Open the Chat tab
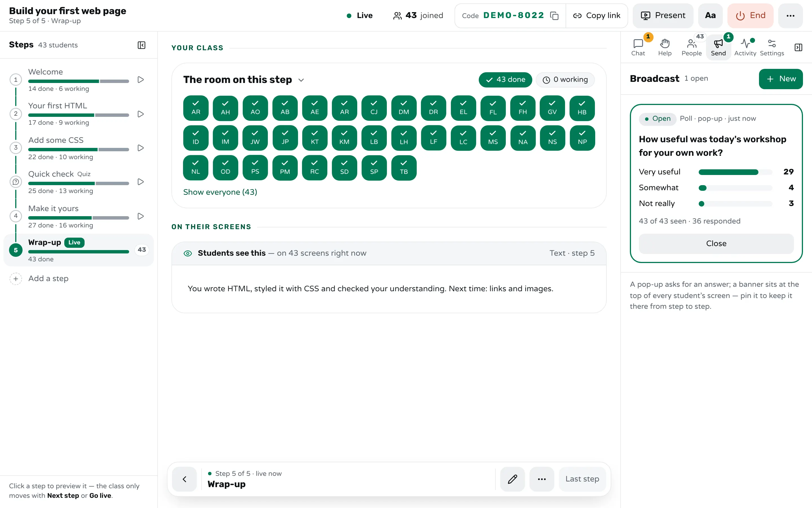 coord(638,47)
